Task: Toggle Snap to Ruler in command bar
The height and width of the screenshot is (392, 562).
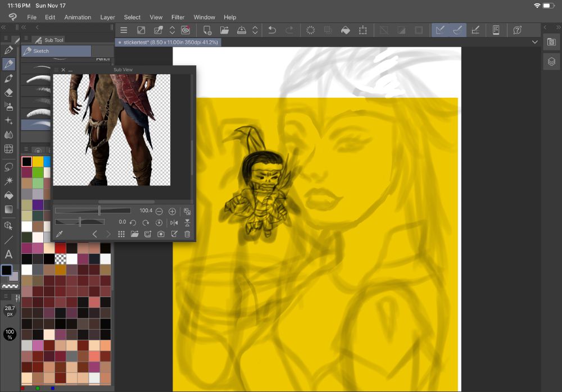Action: [440, 30]
